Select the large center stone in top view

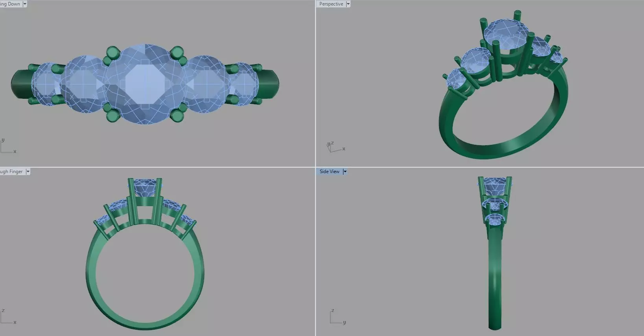(145, 84)
